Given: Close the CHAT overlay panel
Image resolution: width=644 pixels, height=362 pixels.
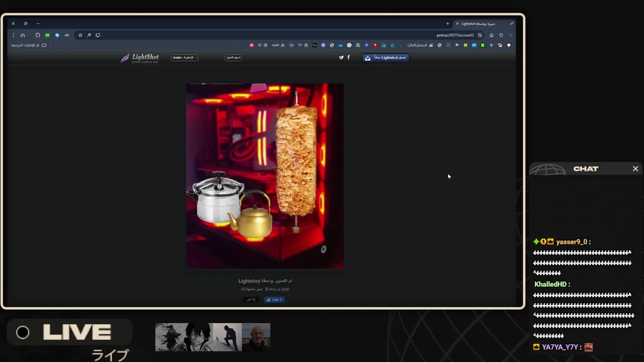Looking at the screenshot, I should 635,169.
